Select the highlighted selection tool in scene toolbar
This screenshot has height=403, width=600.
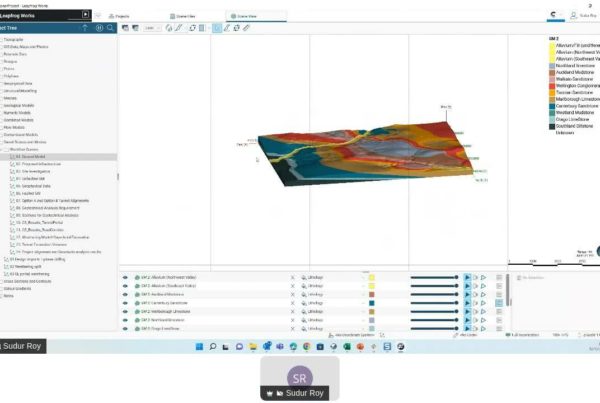[x=217, y=28]
